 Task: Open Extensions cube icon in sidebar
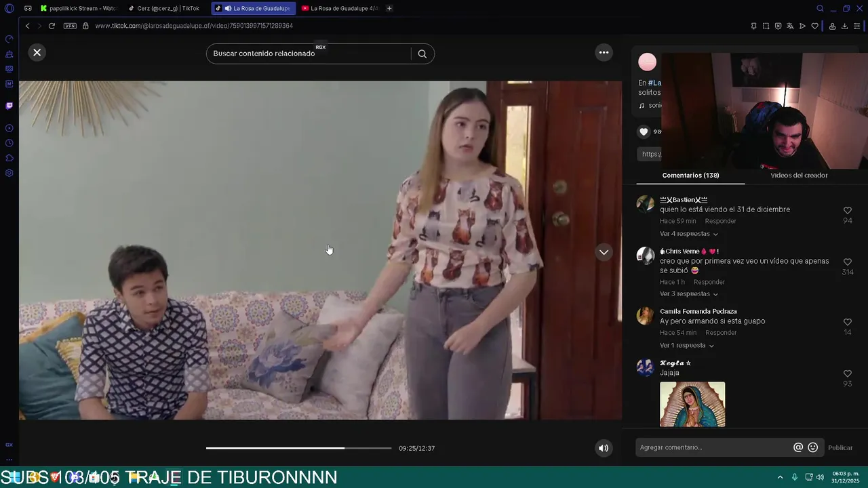(9, 158)
